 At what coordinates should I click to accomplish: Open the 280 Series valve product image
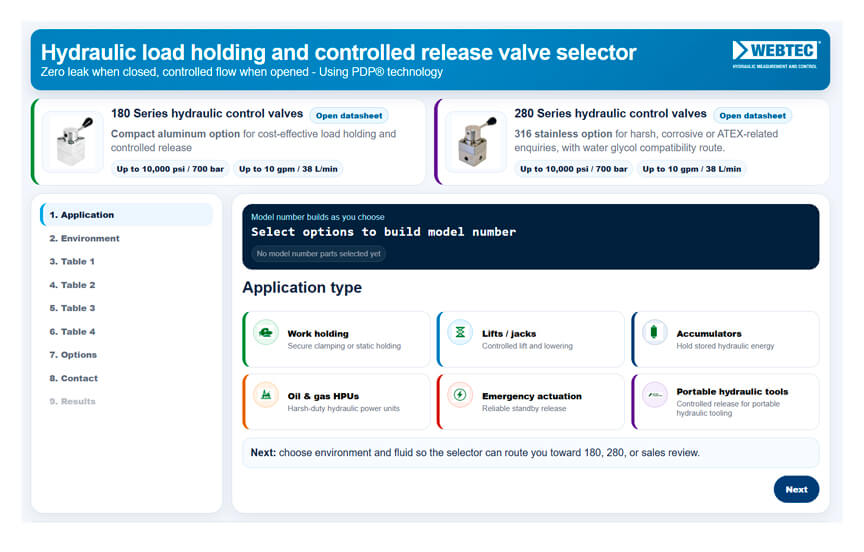(x=476, y=142)
